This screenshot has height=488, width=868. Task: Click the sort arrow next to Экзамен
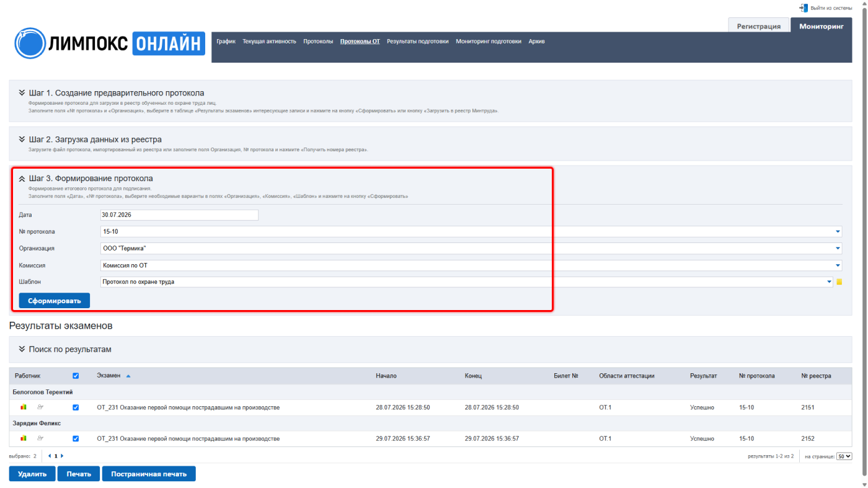(128, 376)
